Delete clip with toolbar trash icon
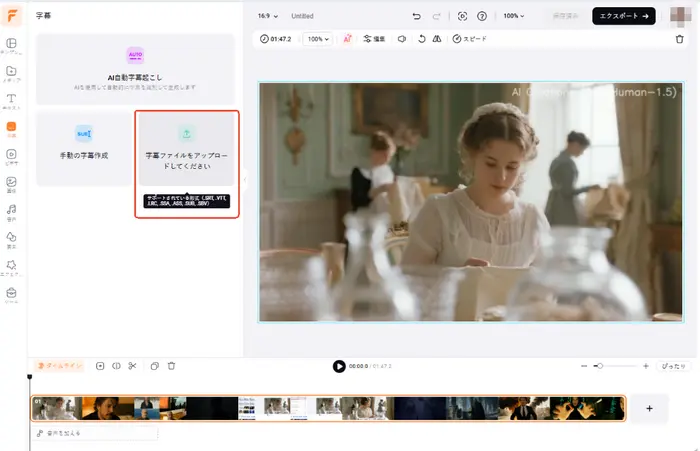The image size is (700, 451). [679, 39]
